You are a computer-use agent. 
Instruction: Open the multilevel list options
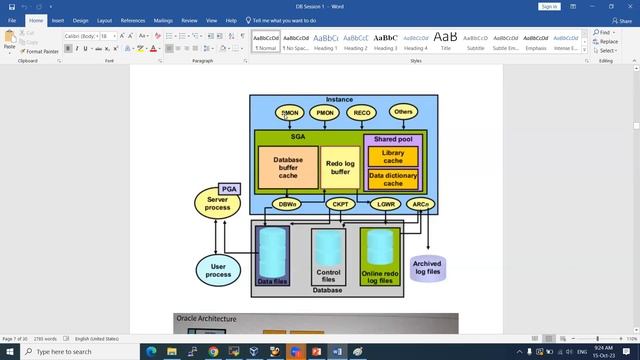(x=196, y=36)
